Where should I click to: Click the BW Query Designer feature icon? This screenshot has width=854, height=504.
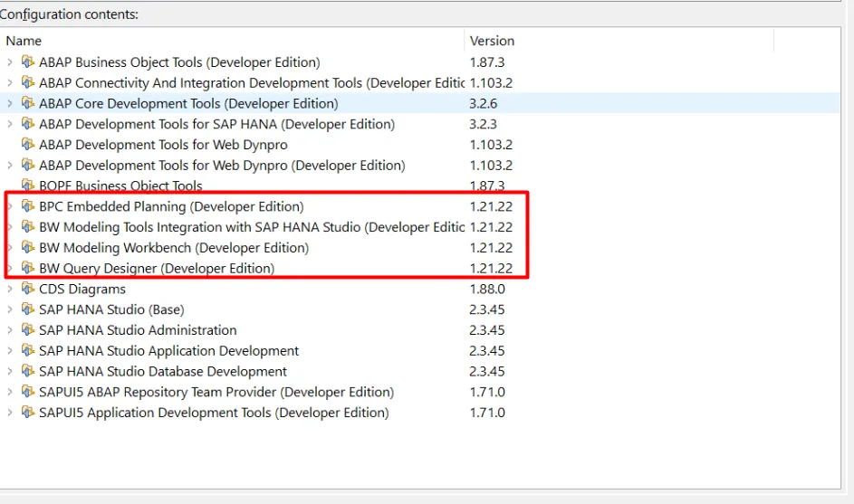coord(28,268)
